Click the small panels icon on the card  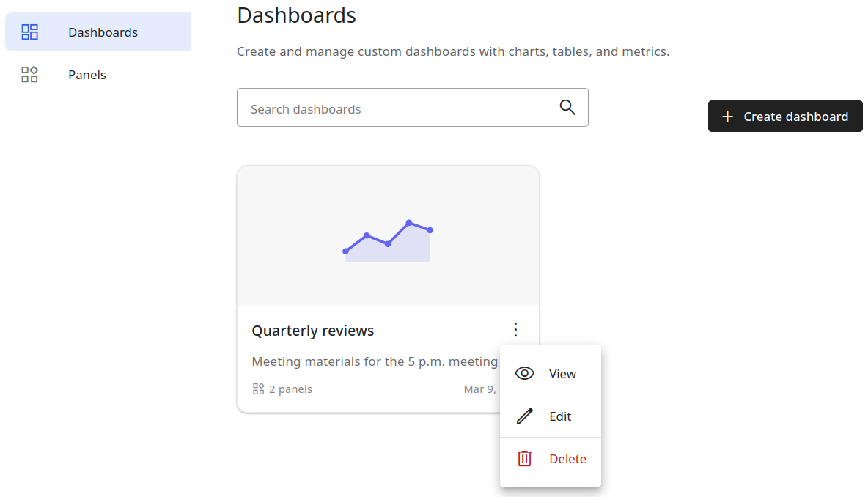pyautogui.click(x=258, y=389)
